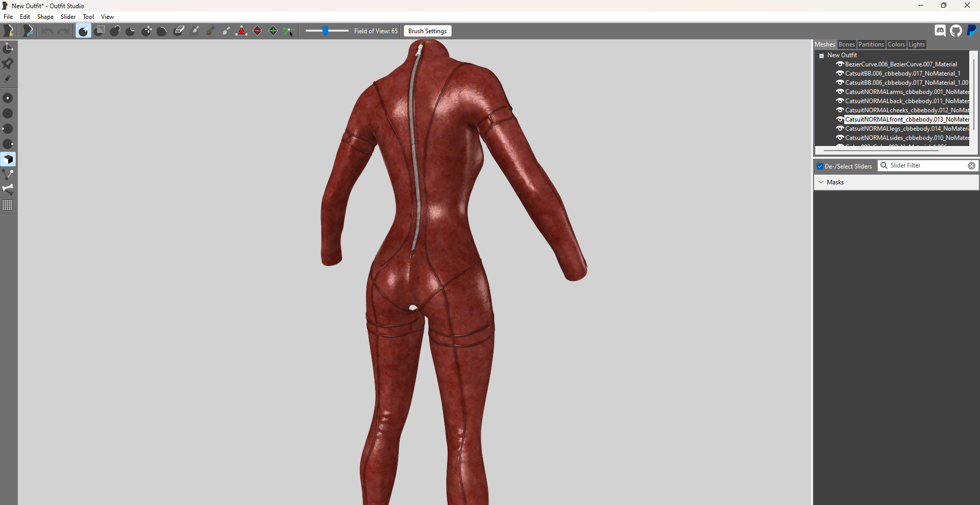This screenshot has height=505, width=980.
Task: Click into the Slider Filter search field
Action: pos(927,165)
